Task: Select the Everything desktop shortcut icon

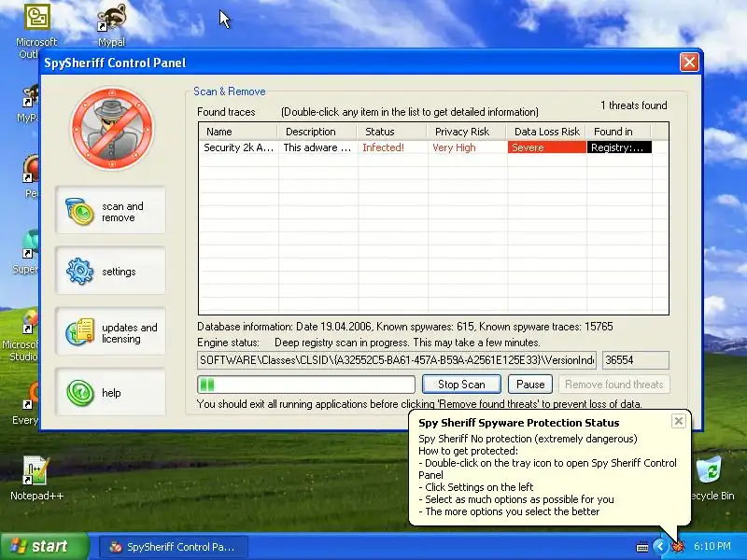Action: tap(30, 402)
